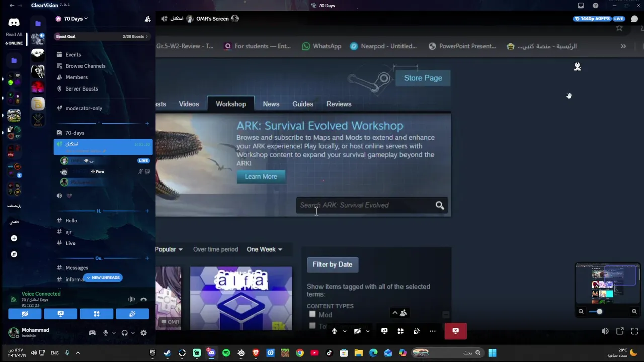Open Workshop tab in Steam stream
Viewport: 644px width, 362px height.
tap(231, 104)
